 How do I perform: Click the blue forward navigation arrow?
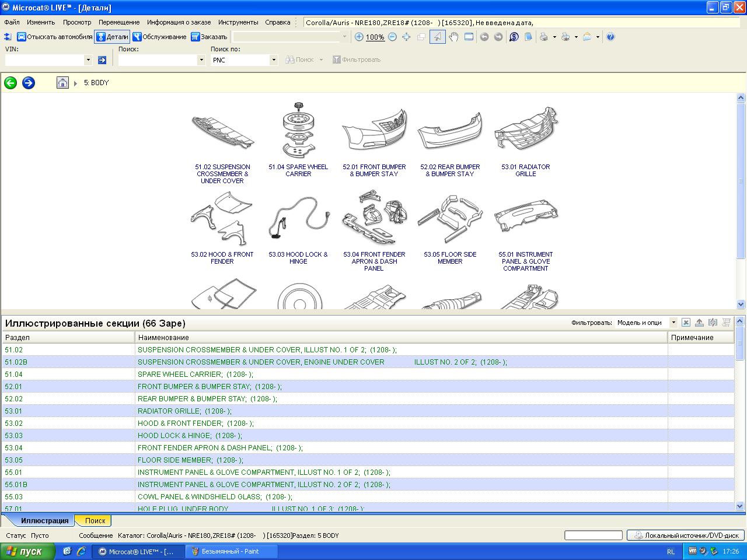(28, 83)
